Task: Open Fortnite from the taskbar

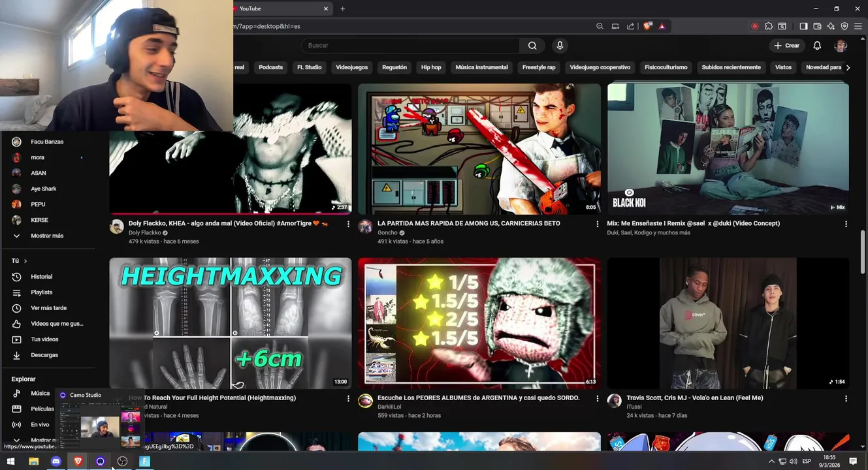Action: click(144, 462)
